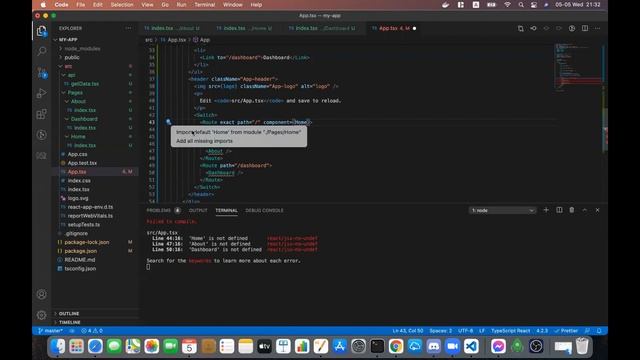This screenshot has height=360, width=640.
Task: Click errors and warnings count in status bar
Action: (x=92, y=331)
